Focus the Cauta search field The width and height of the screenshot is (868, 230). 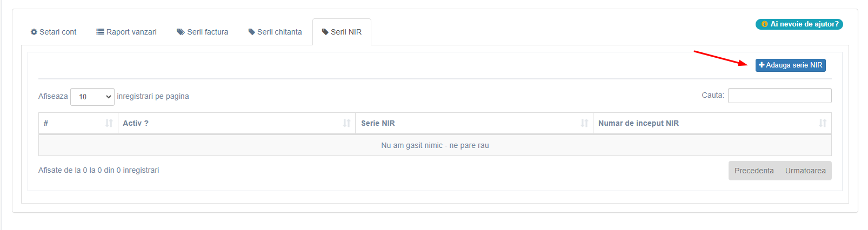779,96
